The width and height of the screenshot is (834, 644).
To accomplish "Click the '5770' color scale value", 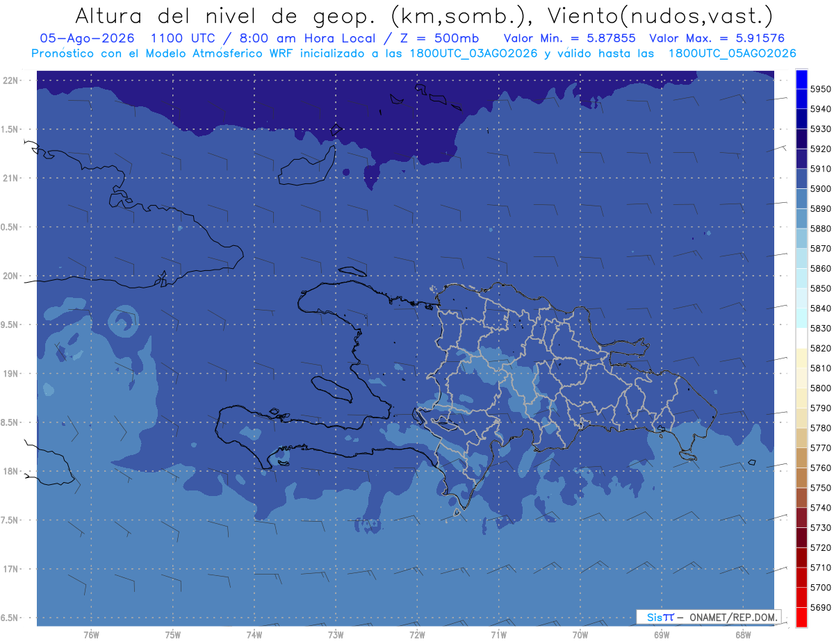I will (820, 447).
